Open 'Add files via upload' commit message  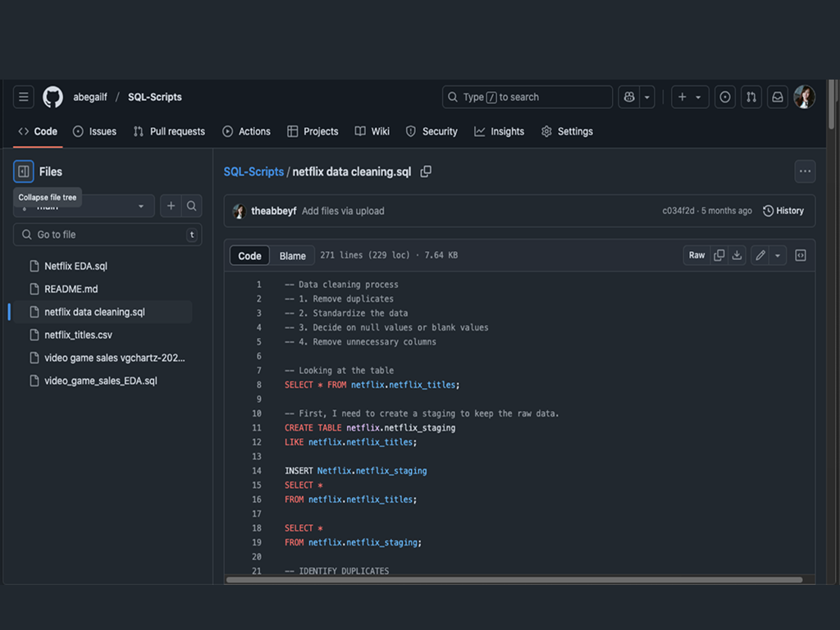click(x=343, y=211)
